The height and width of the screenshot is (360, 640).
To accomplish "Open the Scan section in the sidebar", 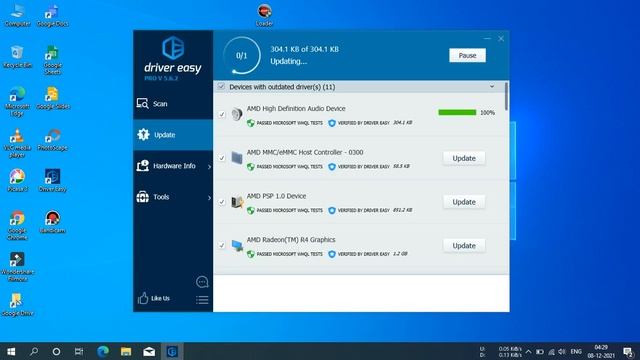I will click(173, 104).
